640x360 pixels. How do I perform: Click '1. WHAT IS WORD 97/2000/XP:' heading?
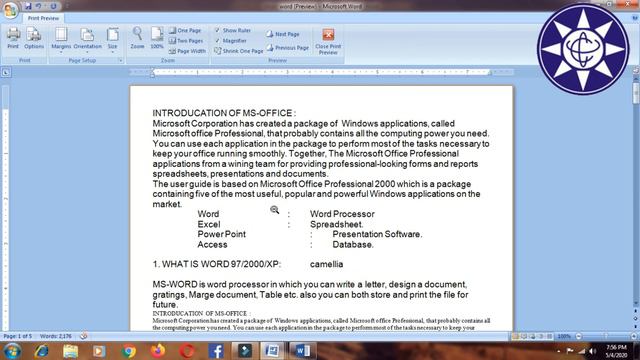coord(217,264)
